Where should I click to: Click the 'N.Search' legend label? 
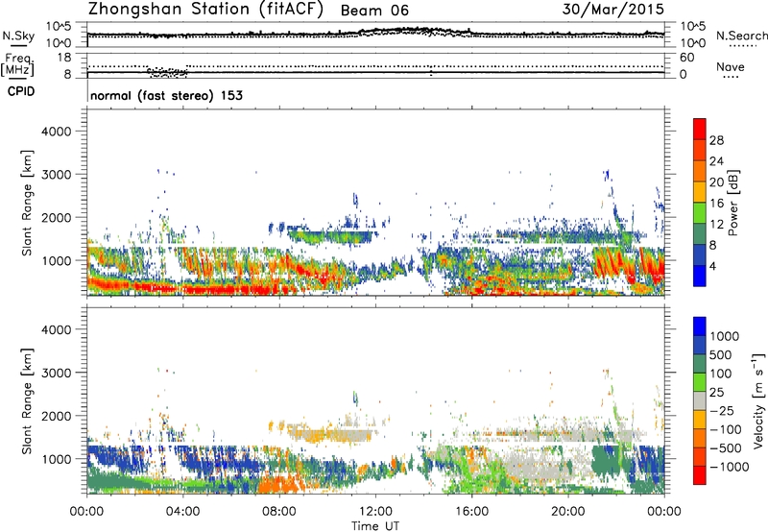pyautogui.click(x=741, y=36)
